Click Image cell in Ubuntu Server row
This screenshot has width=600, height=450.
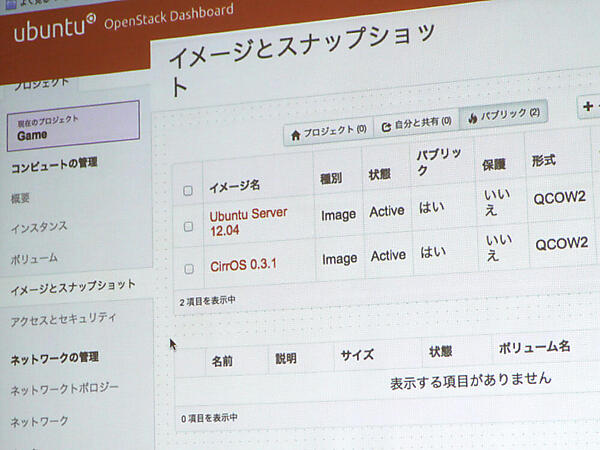pyautogui.click(x=339, y=215)
